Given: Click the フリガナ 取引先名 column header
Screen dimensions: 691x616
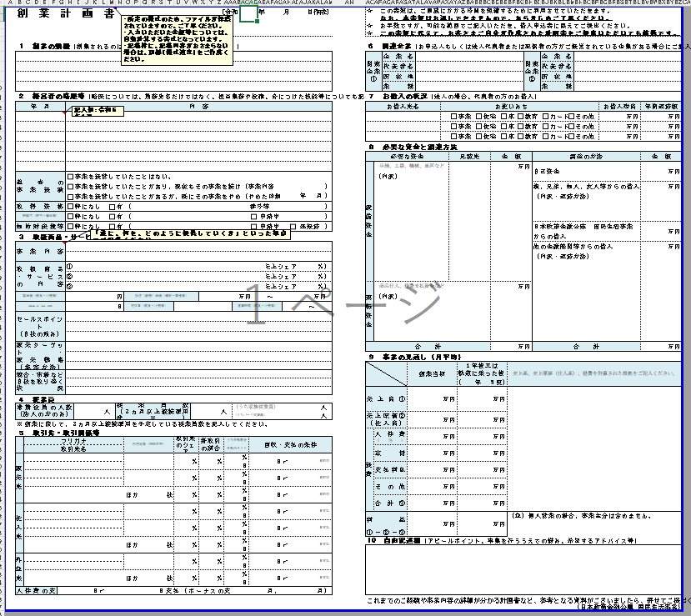Looking at the screenshot, I should pos(73,445).
